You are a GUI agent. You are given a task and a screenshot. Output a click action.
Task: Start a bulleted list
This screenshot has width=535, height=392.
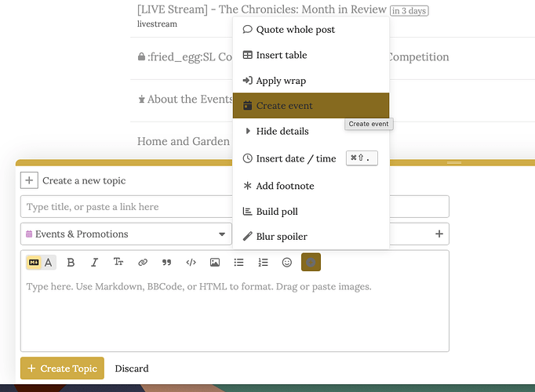(x=239, y=263)
